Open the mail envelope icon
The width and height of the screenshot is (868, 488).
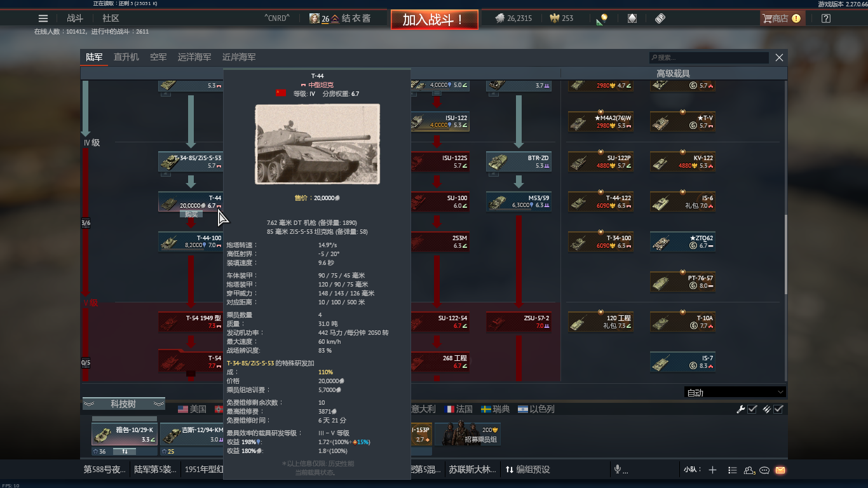pyautogui.click(x=780, y=470)
